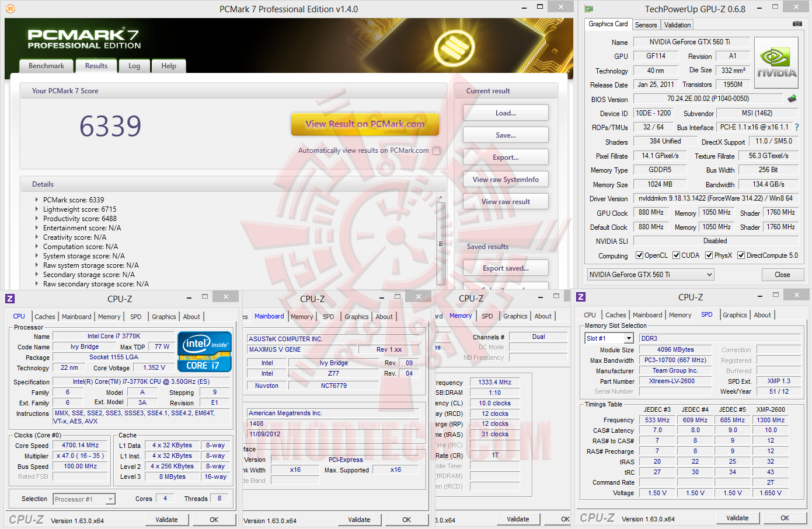Click the Close button in GPU-Z
This screenshot has height=529, width=812.
(782, 275)
